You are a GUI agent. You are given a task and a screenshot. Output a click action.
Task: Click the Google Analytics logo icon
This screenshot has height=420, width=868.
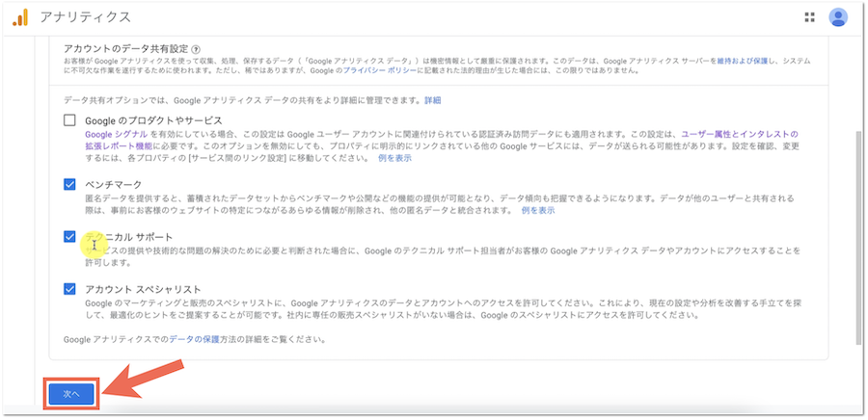20,17
